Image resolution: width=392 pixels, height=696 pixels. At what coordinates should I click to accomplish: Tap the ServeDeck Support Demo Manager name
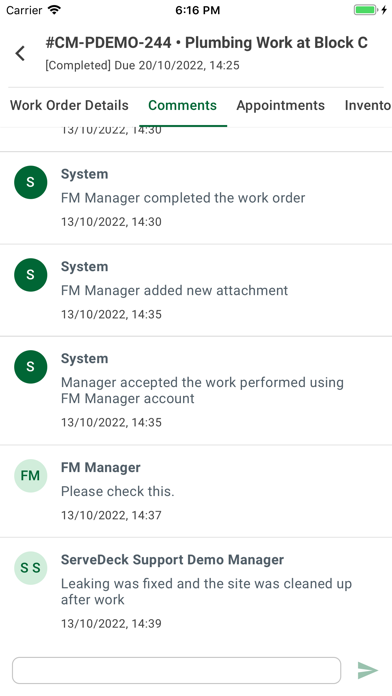172,560
